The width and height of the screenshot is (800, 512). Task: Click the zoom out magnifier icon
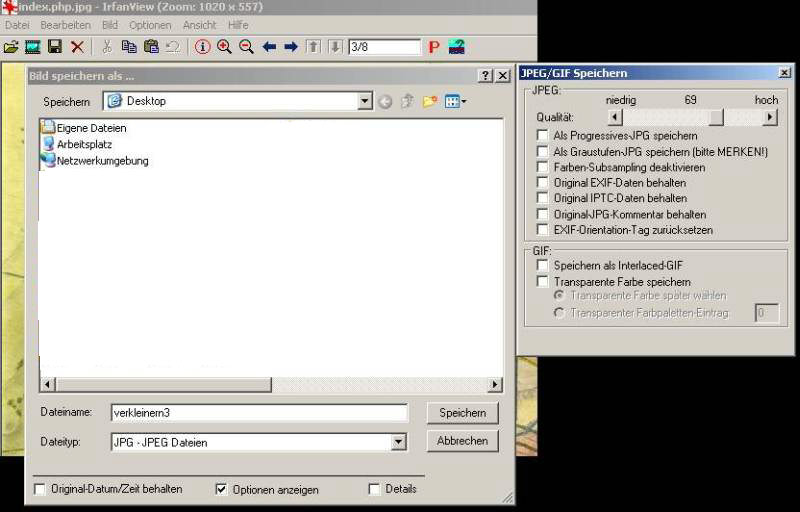(x=246, y=47)
